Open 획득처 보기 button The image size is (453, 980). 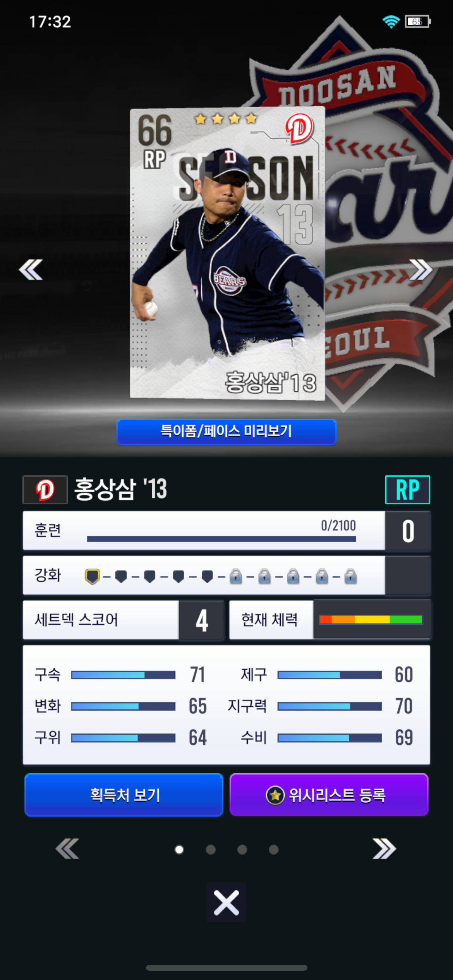click(124, 795)
